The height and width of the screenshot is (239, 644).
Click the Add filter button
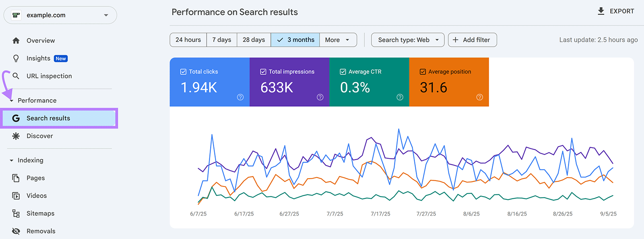pyautogui.click(x=472, y=40)
